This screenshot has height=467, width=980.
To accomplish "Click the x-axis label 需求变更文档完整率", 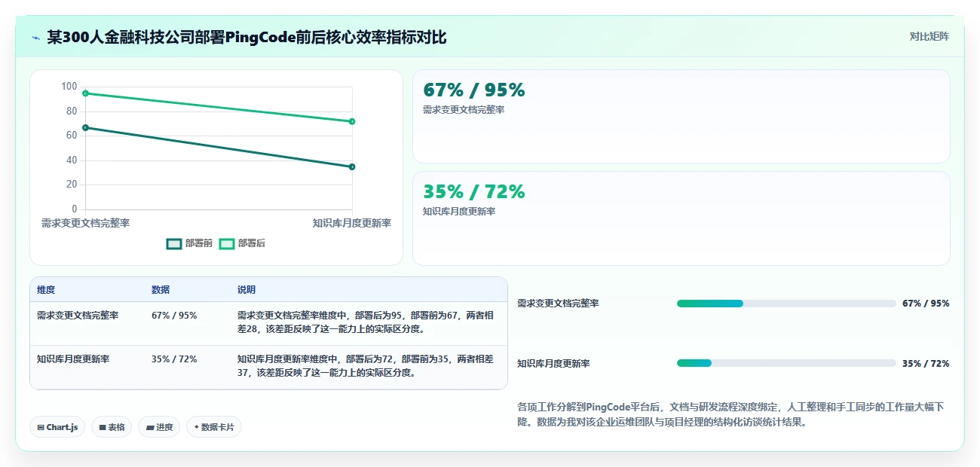I will pyautogui.click(x=85, y=223).
